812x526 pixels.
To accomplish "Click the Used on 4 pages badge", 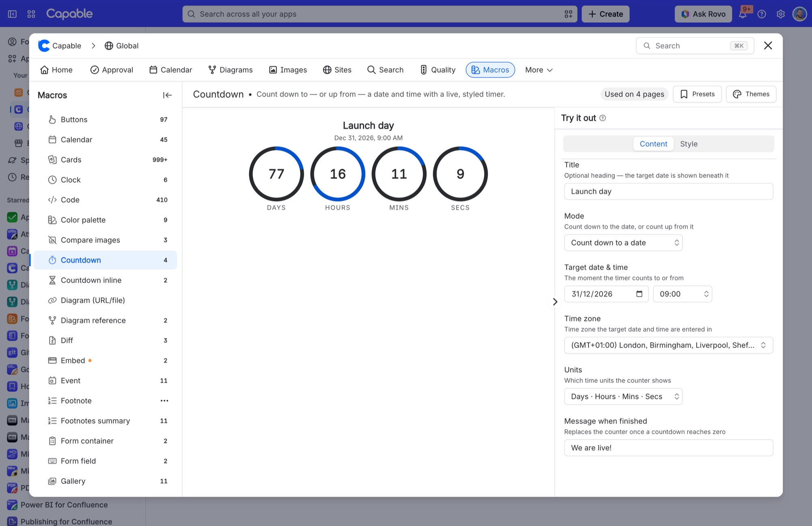I will (x=634, y=94).
